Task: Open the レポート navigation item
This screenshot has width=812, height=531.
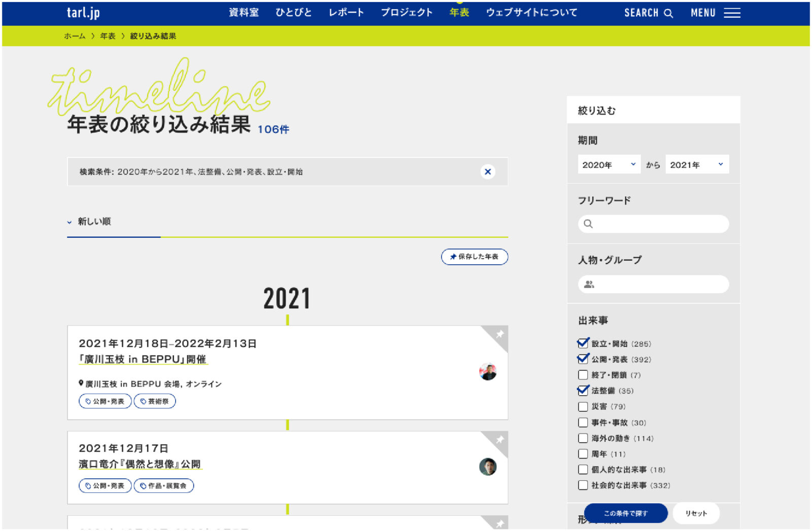Action: point(346,13)
